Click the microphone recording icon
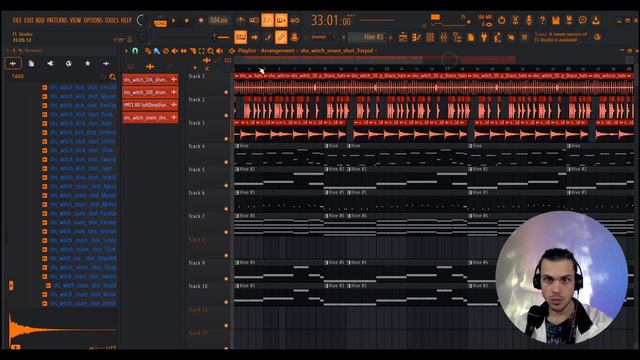The height and width of the screenshot is (360, 640). (529, 20)
